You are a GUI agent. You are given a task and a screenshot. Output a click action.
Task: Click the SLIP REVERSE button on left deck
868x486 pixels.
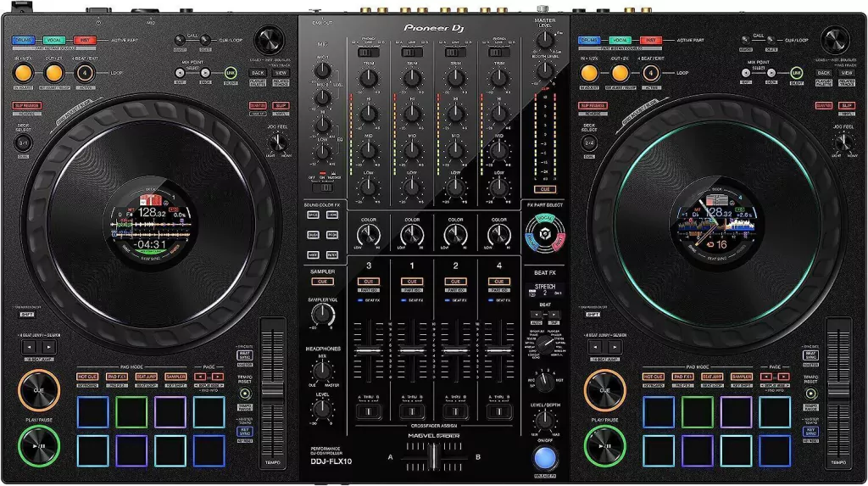[x=27, y=105]
